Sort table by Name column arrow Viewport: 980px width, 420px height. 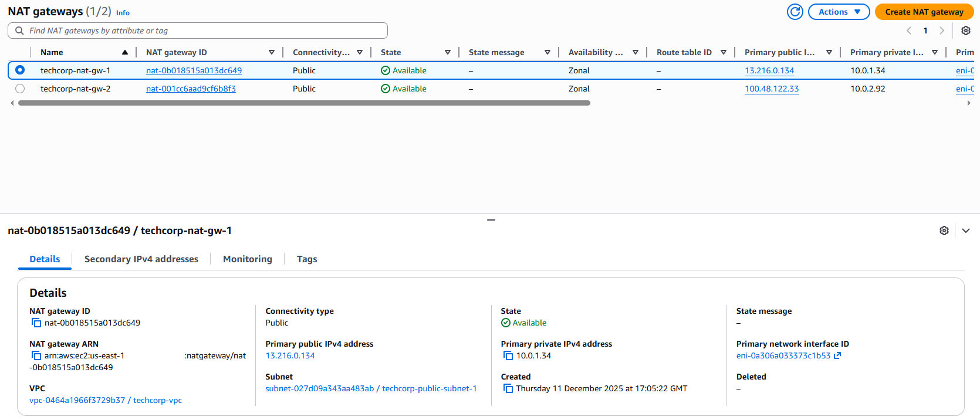coord(124,52)
